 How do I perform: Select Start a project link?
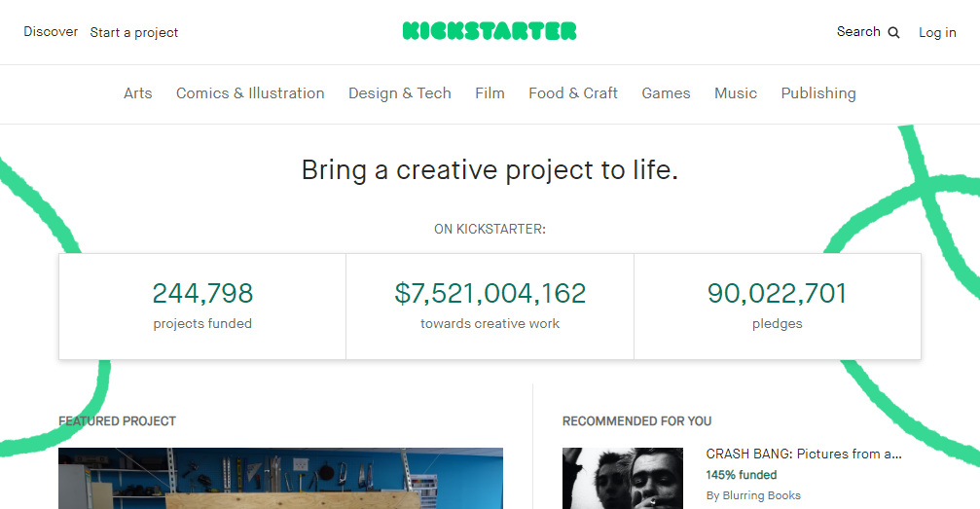click(x=133, y=32)
